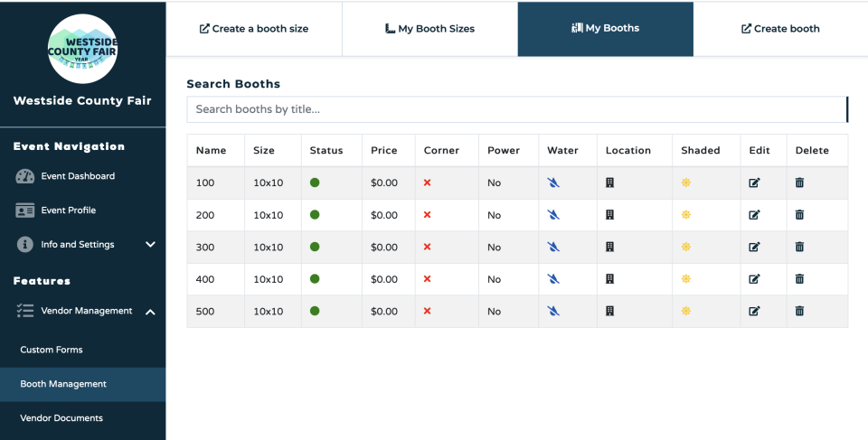Click the water icon for booth 400

553,279
